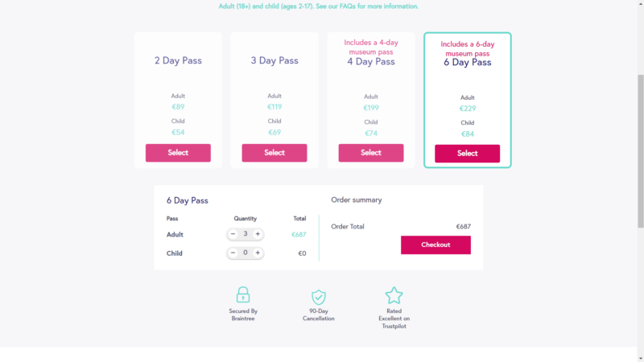This screenshot has height=362, width=644.
Task: Increase Adult quantity with plus button
Action: coord(258,234)
